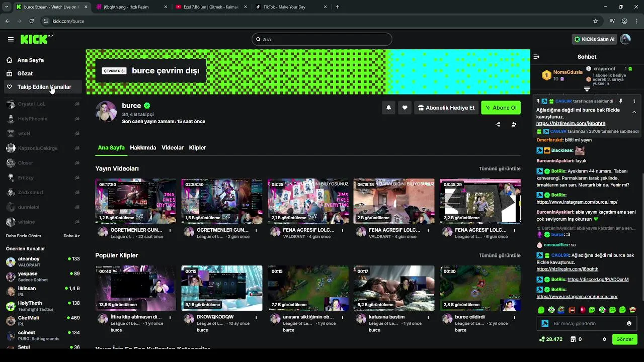Open options for clip burce cildirdi
Image resolution: width=644 pixels, height=362 pixels.
[x=514, y=318]
